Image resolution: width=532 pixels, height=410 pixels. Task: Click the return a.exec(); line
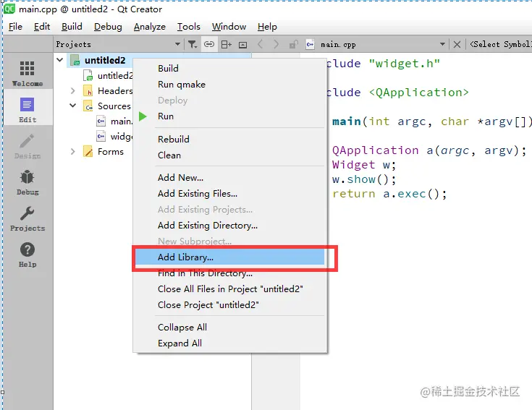389,194
